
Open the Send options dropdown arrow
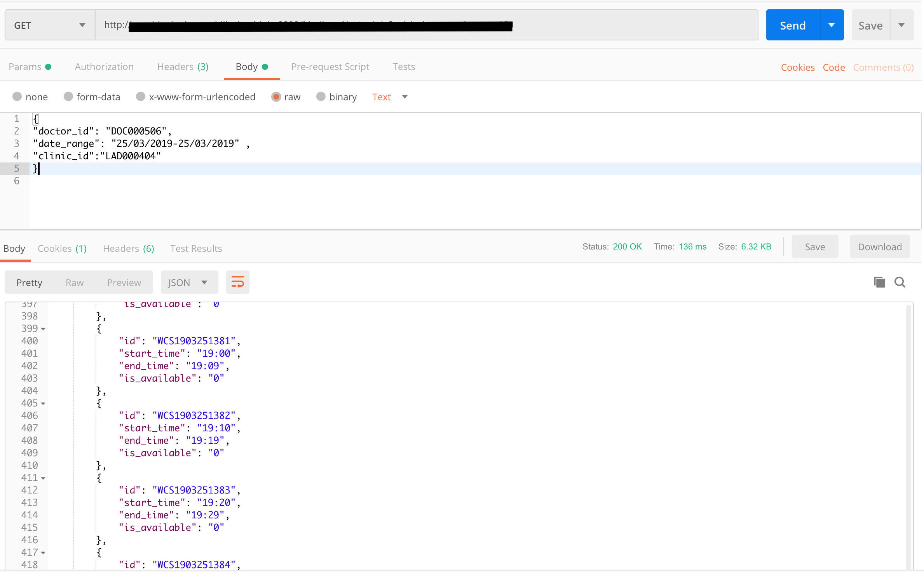(x=832, y=25)
